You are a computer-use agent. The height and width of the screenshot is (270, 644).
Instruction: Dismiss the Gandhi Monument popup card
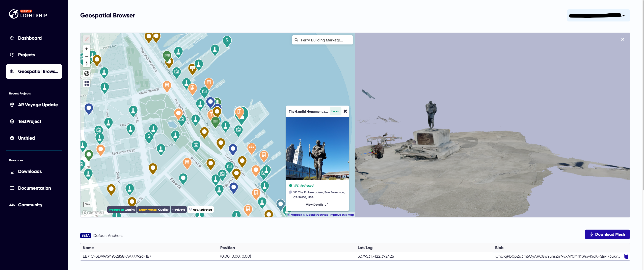(x=345, y=111)
